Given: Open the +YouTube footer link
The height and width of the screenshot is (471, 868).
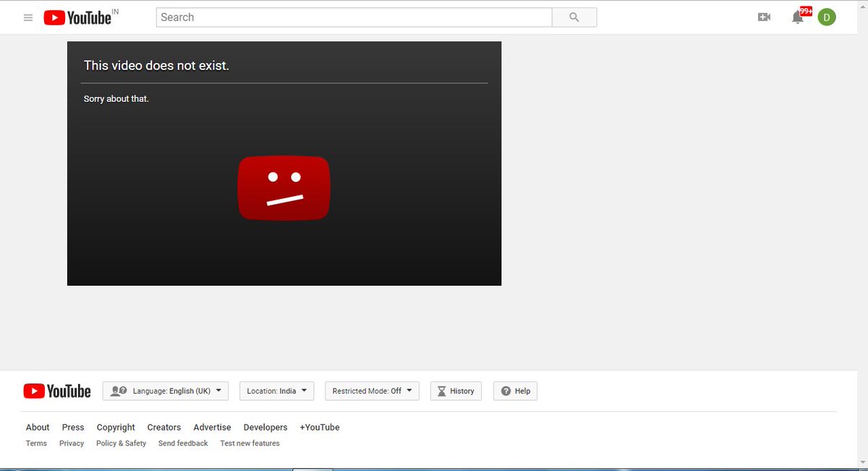Looking at the screenshot, I should 320,428.
